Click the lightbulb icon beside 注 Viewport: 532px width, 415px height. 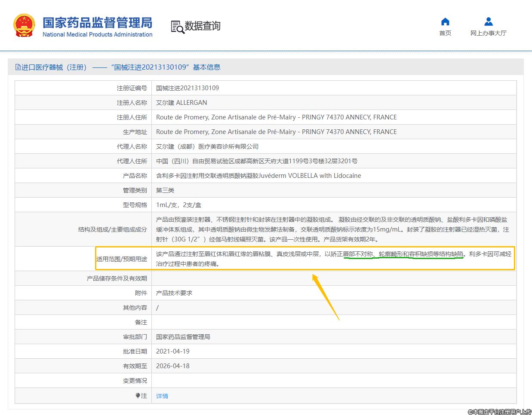138,396
